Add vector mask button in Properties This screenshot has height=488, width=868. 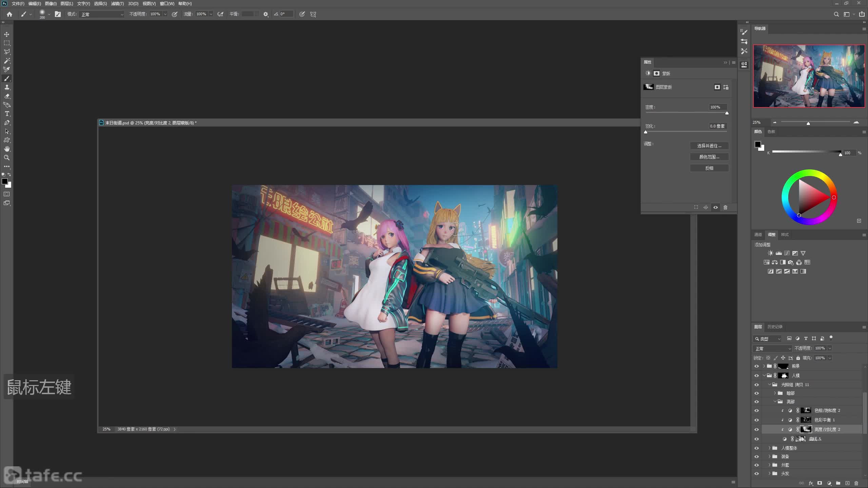click(x=726, y=87)
